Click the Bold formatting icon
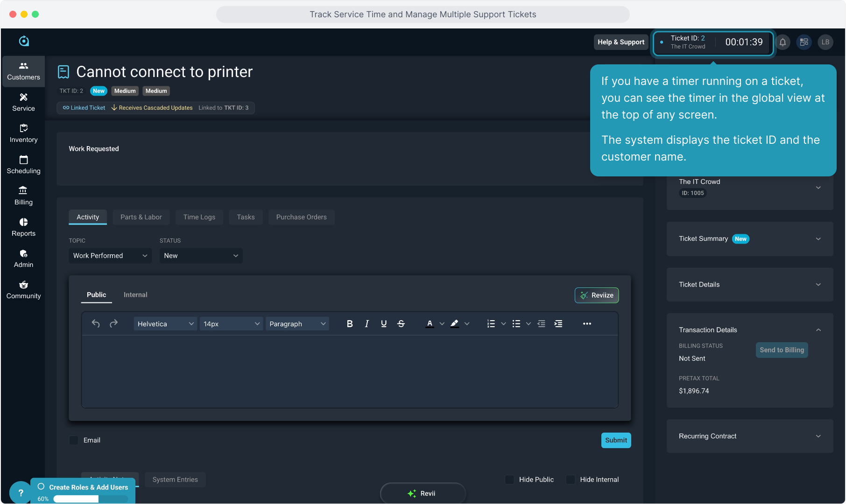846x504 pixels. pos(350,324)
